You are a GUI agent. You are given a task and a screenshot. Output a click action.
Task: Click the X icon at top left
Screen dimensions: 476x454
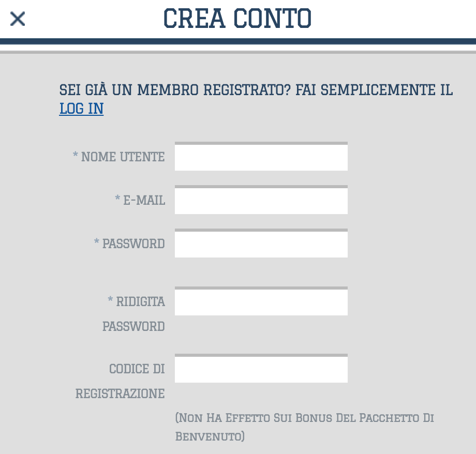tap(17, 19)
